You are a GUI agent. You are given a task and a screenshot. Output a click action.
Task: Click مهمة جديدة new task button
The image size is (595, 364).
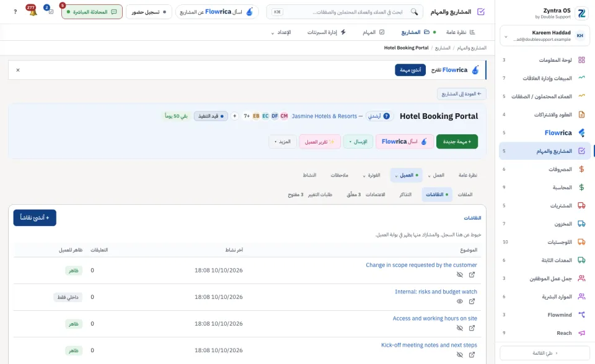pyautogui.click(x=457, y=141)
